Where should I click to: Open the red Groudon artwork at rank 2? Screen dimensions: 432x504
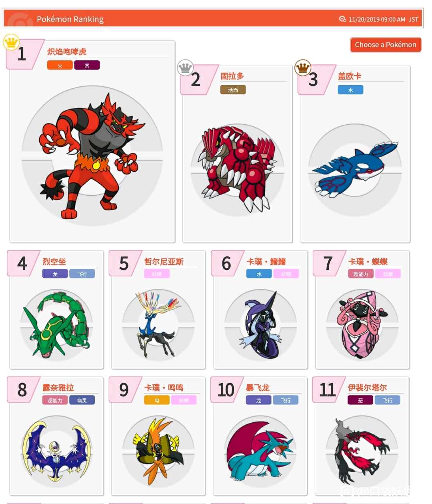(x=238, y=168)
